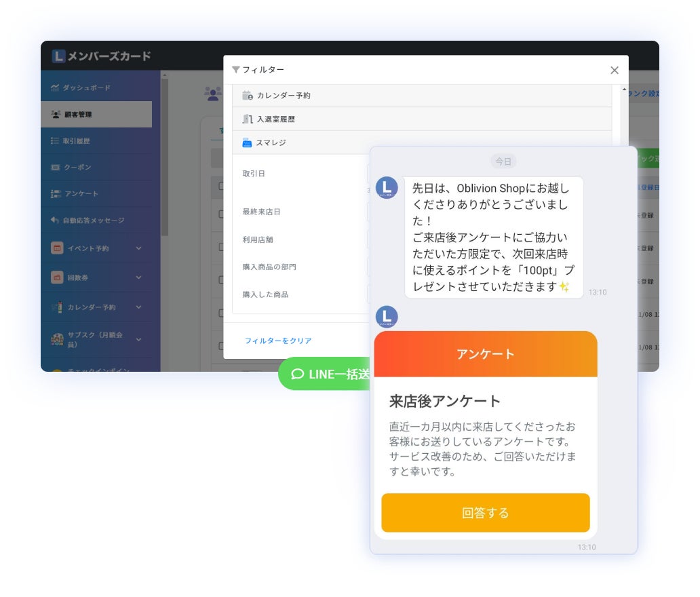
Task: Click the カレンダー予約 sidebar icon
Action: pyautogui.click(x=57, y=307)
